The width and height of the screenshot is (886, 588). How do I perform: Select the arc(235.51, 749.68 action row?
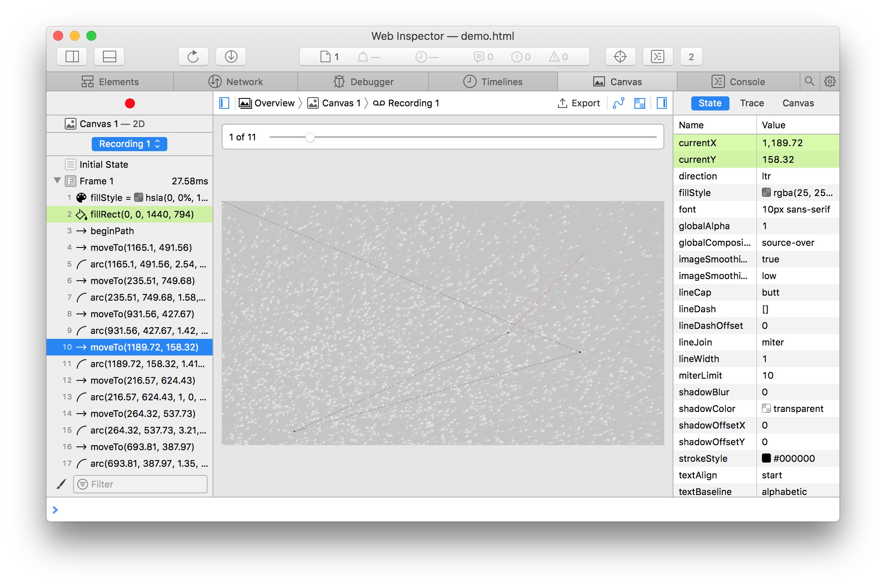130,297
